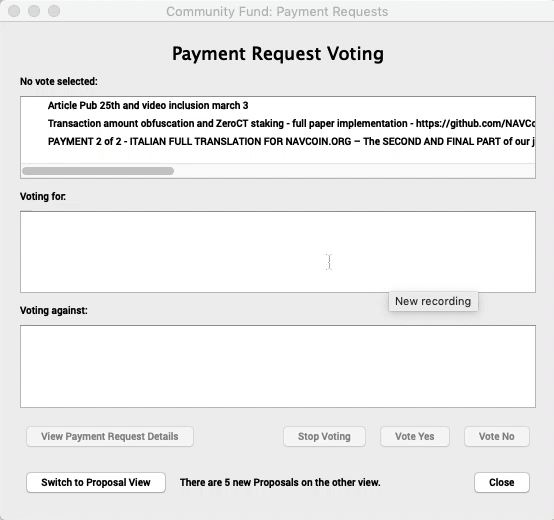Click the window minimize button
The height and width of the screenshot is (520, 554).
(x=34, y=11)
